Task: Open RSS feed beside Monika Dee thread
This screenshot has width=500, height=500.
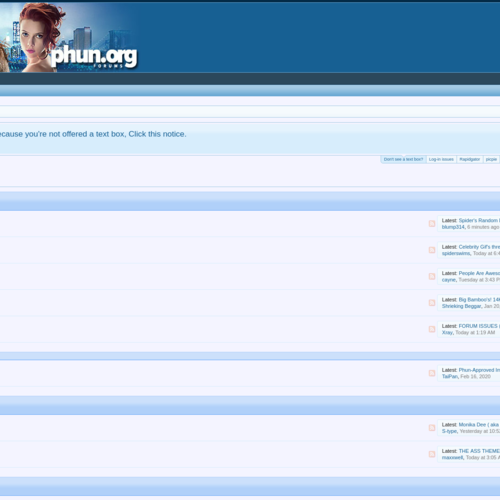Action: coord(432,428)
